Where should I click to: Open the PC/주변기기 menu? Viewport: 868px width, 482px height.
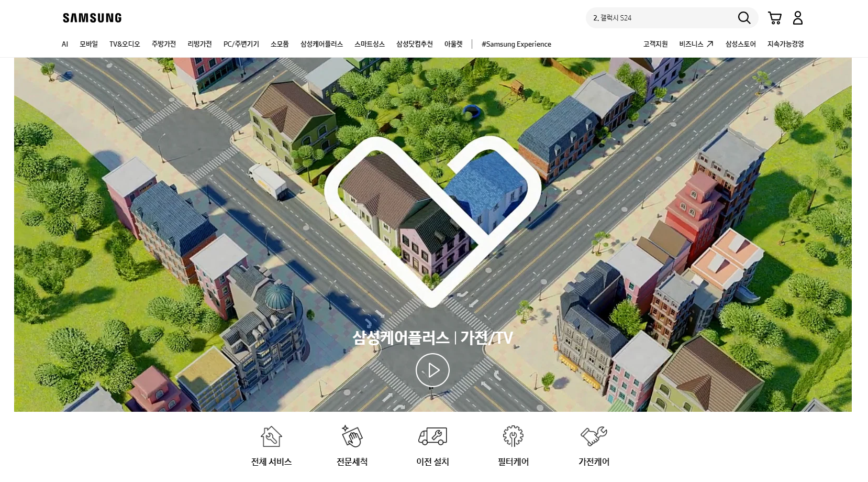point(241,44)
